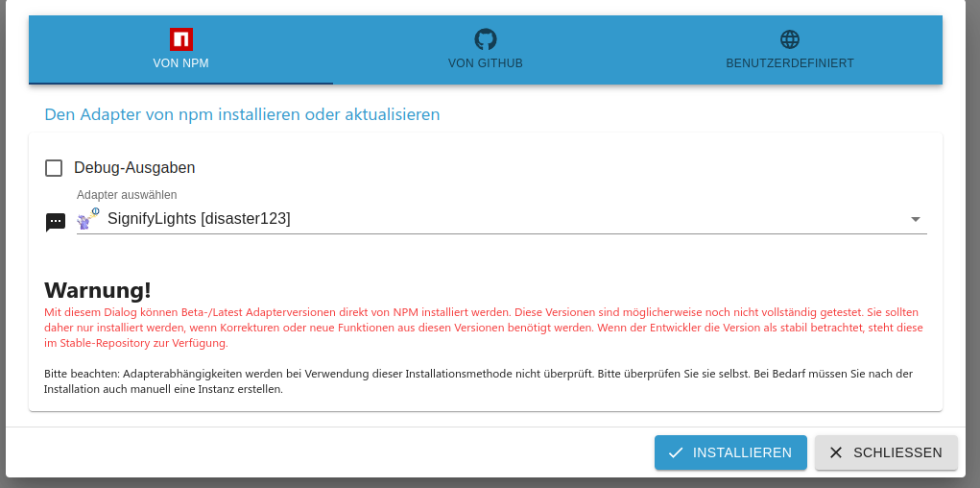Screen dimensions: 980x488
Task: Click the Installieren button
Action: click(x=730, y=452)
